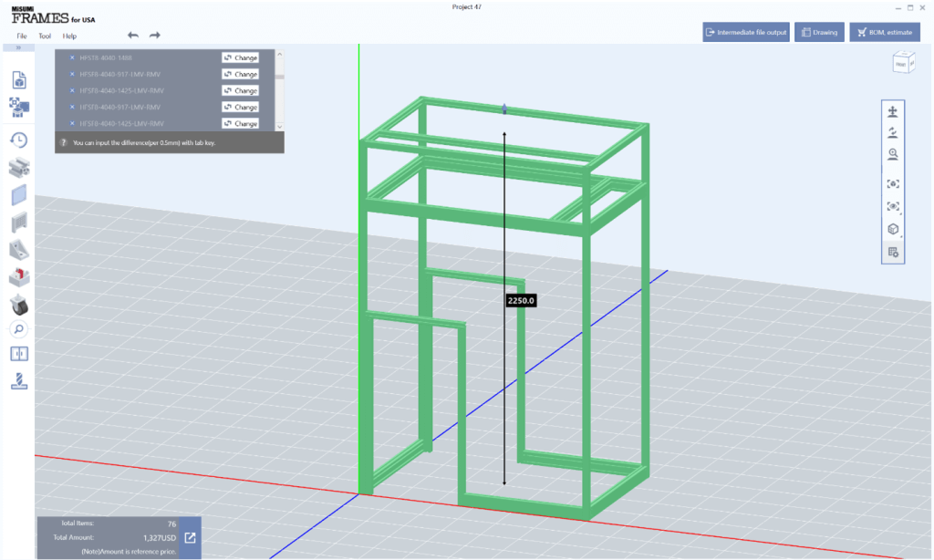The image size is (934, 560).
Task: Open the Help menu
Action: [x=69, y=36]
